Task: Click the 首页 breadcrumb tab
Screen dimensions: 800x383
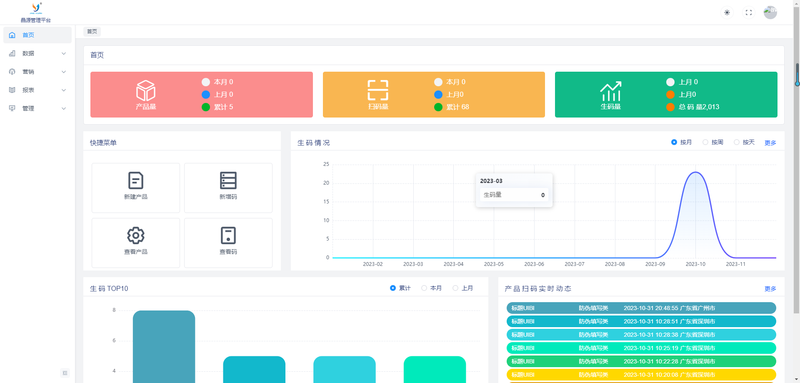Action: (x=92, y=31)
